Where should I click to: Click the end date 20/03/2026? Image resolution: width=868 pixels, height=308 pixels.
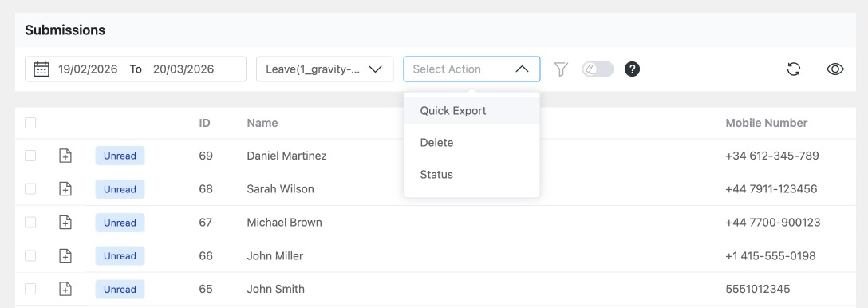click(183, 69)
